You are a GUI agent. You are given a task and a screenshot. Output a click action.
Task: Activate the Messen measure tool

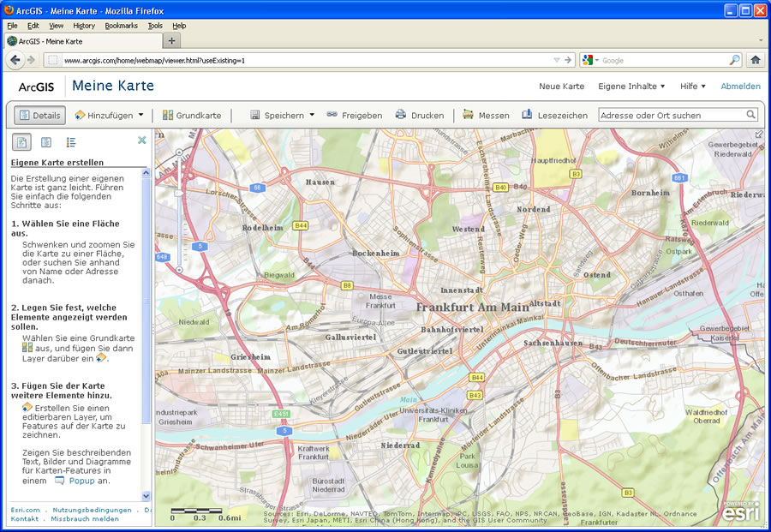486,115
